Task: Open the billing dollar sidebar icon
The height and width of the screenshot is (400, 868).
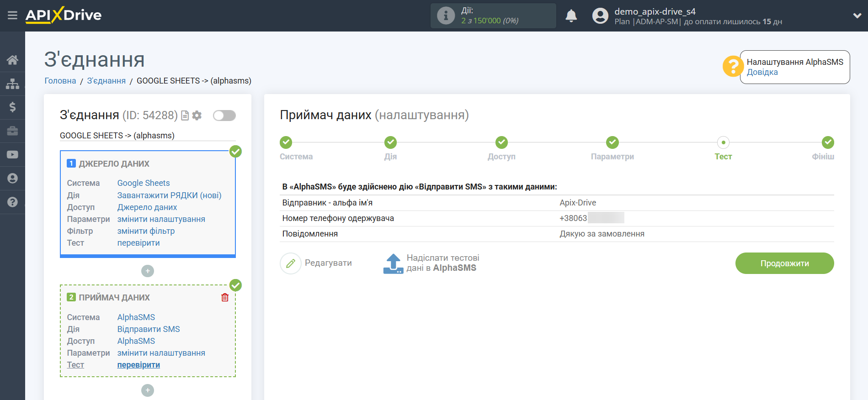Action: tap(12, 107)
